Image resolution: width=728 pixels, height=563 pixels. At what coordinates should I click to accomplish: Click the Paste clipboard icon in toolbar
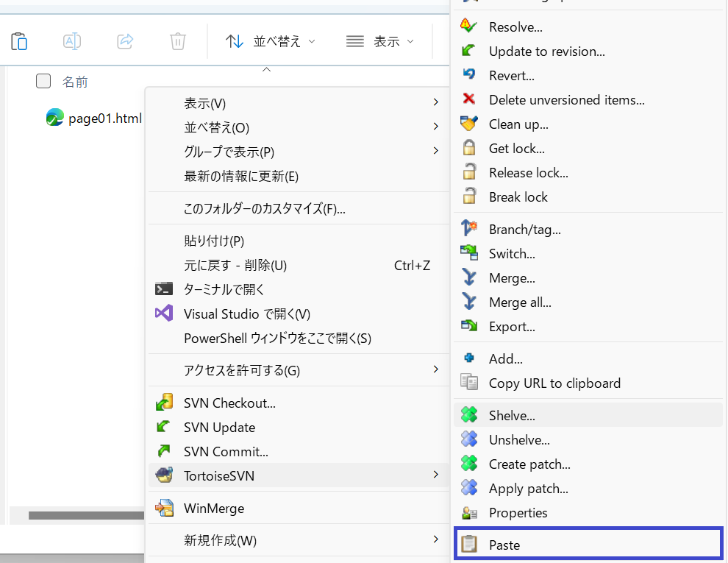(x=19, y=41)
